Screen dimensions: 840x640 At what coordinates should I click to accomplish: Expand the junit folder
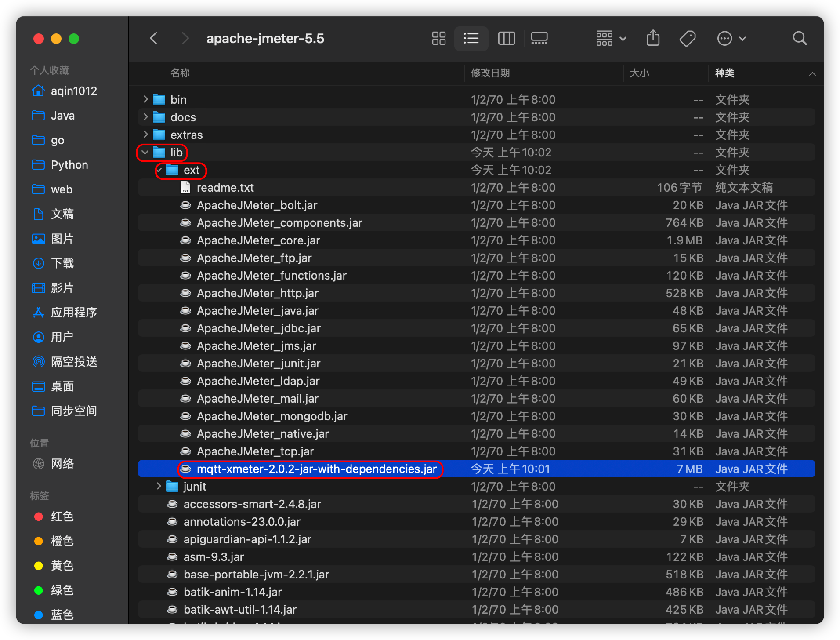point(158,486)
